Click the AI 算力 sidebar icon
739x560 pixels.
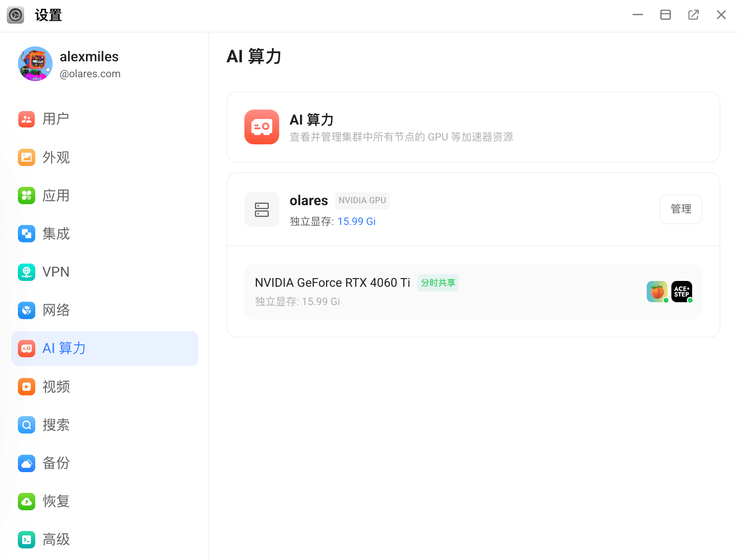(27, 349)
